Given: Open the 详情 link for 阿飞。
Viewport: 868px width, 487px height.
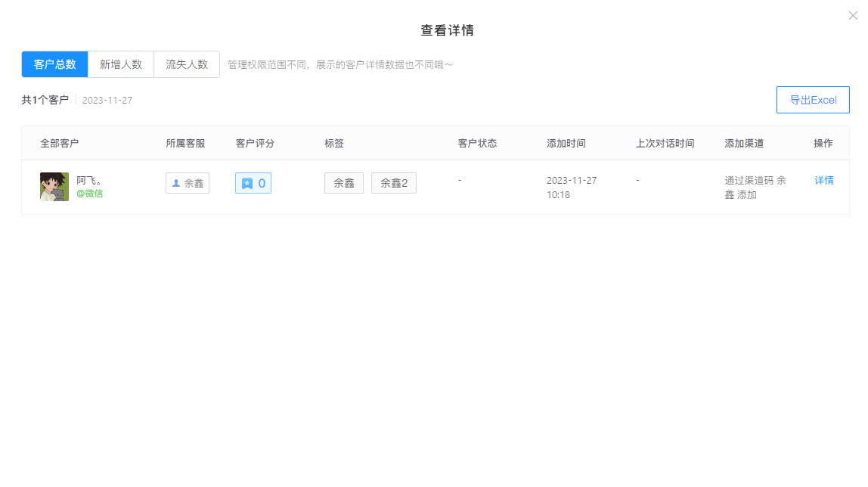Looking at the screenshot, I should [823, 181].
